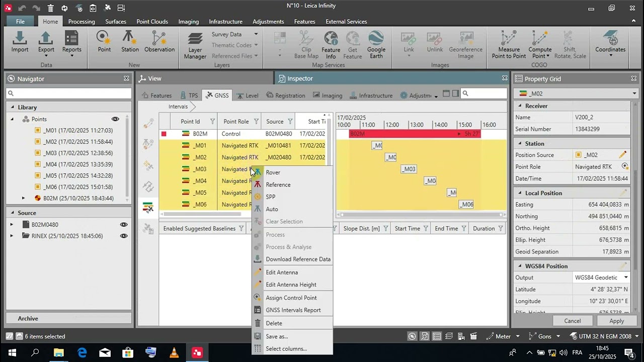The width and height of the screenshot is (644, 362).
Task: Open File Explorer from taskbar
Action: pos(59,352)
